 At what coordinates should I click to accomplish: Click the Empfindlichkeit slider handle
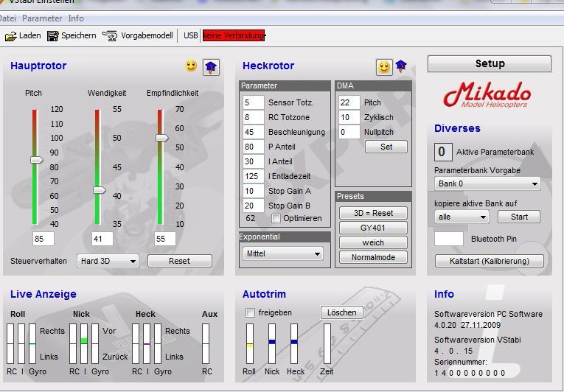[162, 137]
